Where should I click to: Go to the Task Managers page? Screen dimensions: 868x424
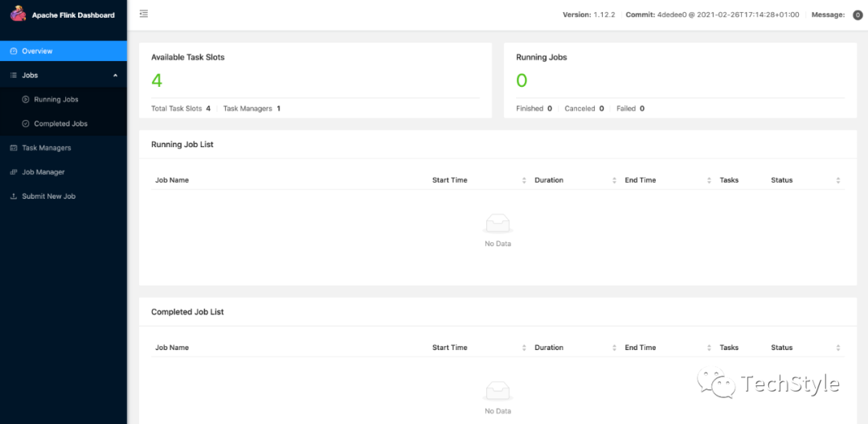pos(47,148)
